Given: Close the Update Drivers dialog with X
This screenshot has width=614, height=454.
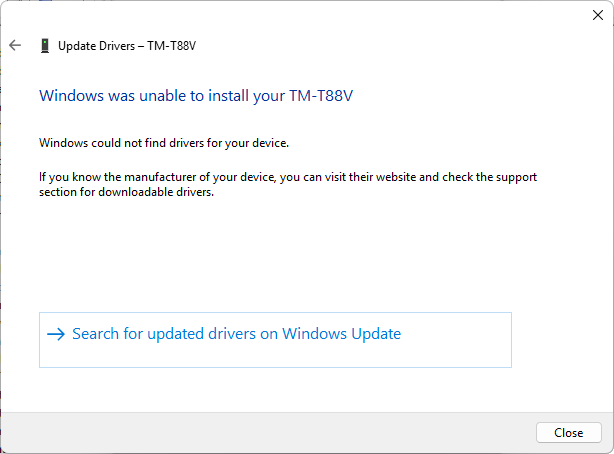Looking at the screenshot, I should point(598,15).
